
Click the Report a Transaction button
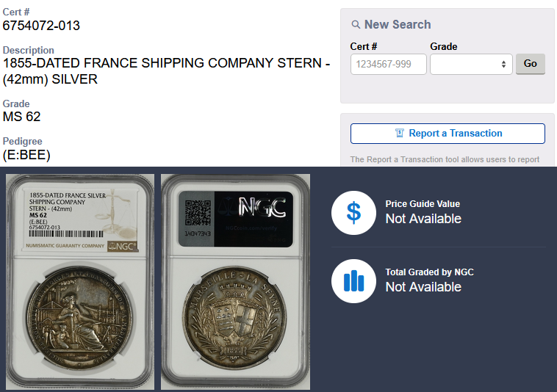tap(448, 134)
